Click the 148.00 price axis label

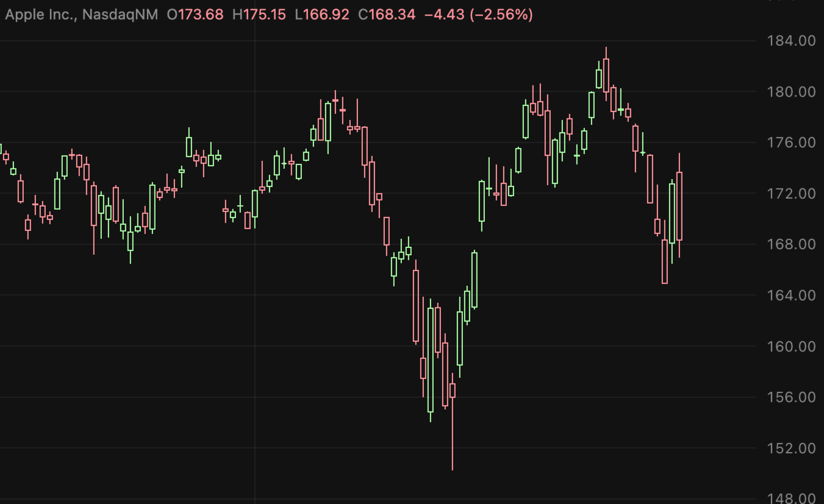[791, 499]
